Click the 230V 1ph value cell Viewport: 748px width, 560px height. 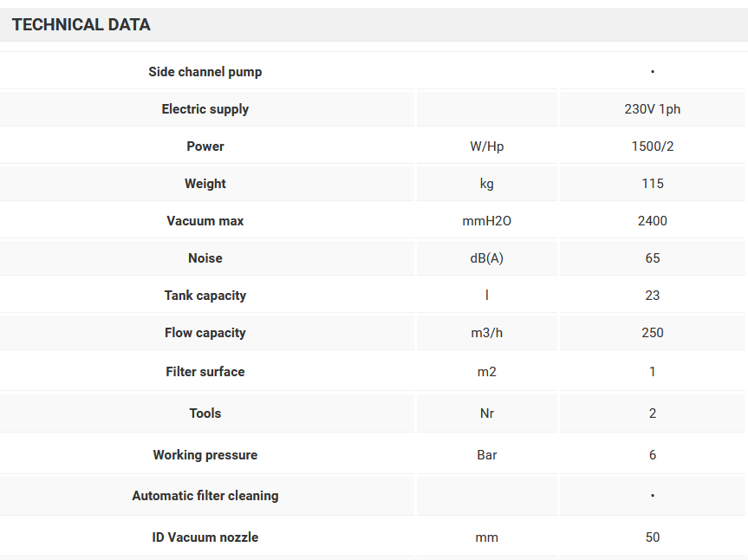point(652,109)
